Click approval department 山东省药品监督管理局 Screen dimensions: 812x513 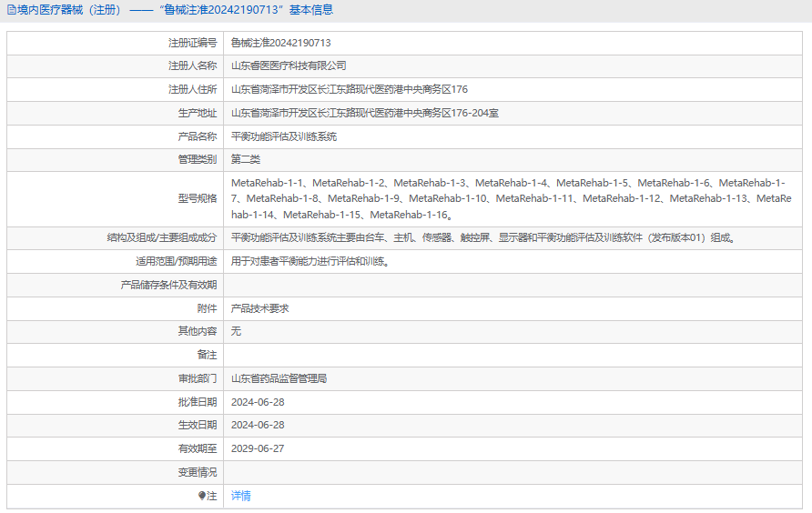279,379
